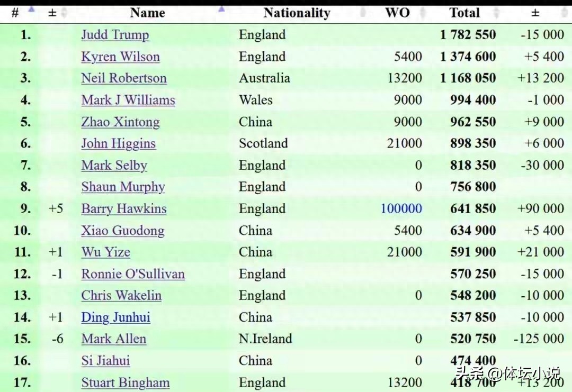Open Neil Robertson's player page
The height and width of the screenshot is (392, 572).
(x=123, y=78)
